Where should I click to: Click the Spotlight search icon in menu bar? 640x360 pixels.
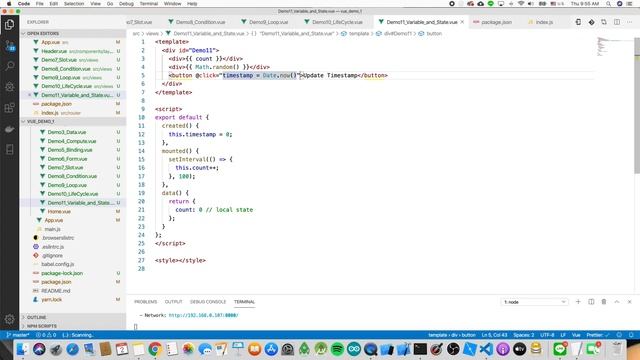tap(609, 4)
